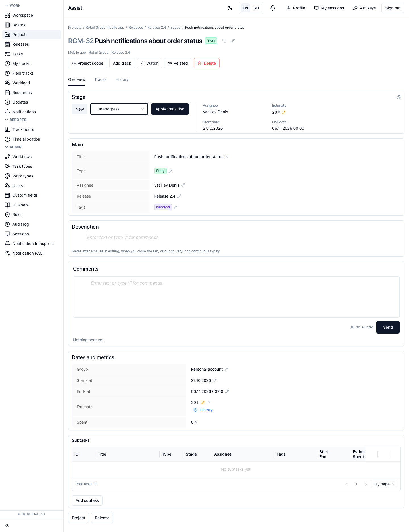
Task: Edit Title field pencil in Main section
Action: coord(227,157)
